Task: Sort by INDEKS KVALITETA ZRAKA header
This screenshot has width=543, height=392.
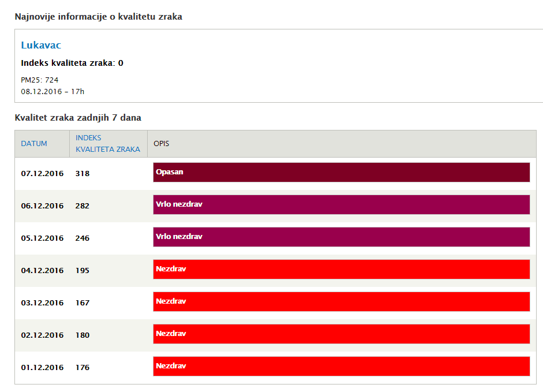Action: [x=107, y=144]
